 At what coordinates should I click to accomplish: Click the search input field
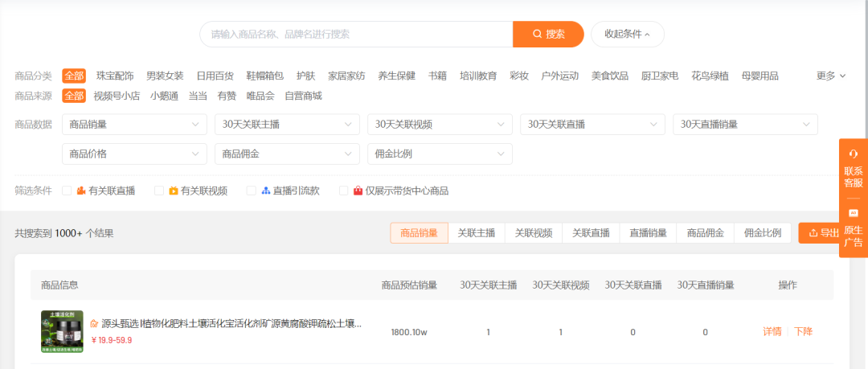357,35
